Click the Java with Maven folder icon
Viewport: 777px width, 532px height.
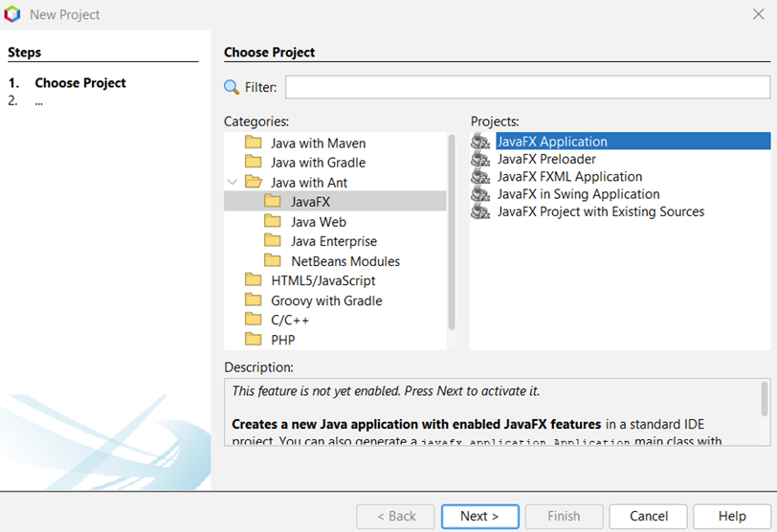254,143
